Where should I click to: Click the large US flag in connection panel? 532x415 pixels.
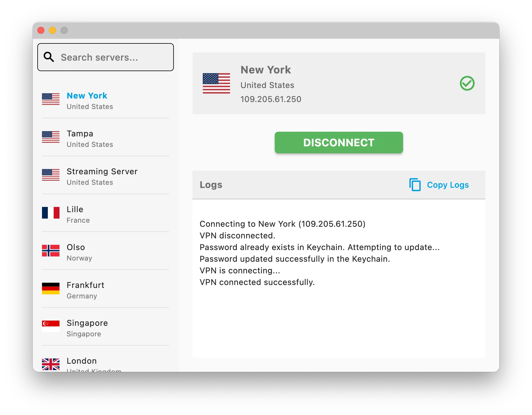click(216, 83)
